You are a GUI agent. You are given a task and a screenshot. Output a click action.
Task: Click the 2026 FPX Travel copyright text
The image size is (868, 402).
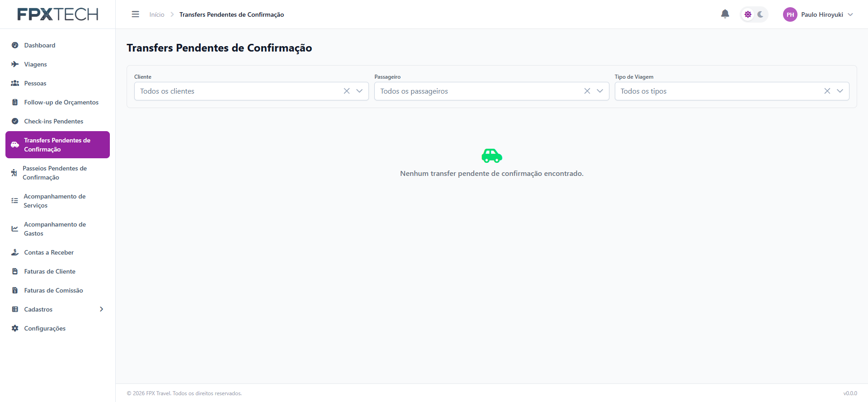point(184,393)
